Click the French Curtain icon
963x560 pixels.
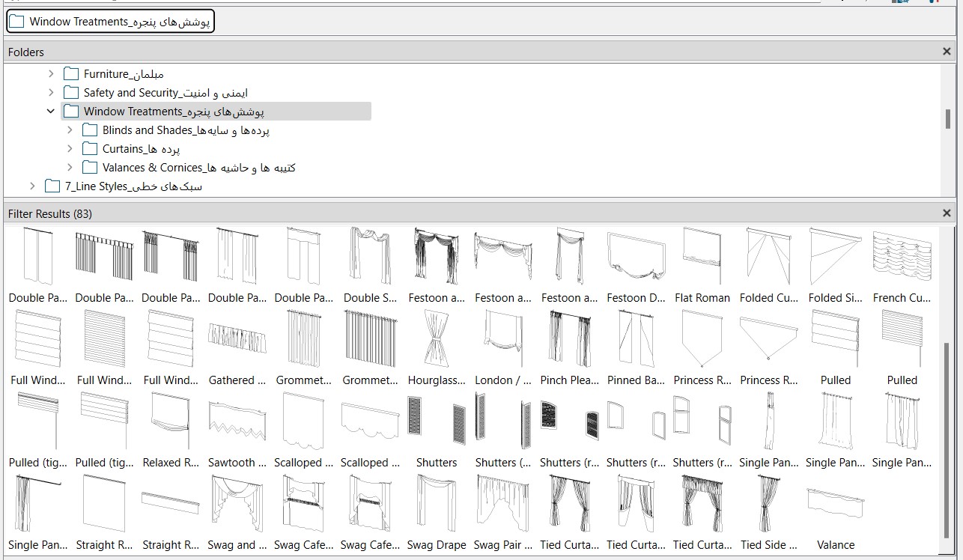coord(902,257)
